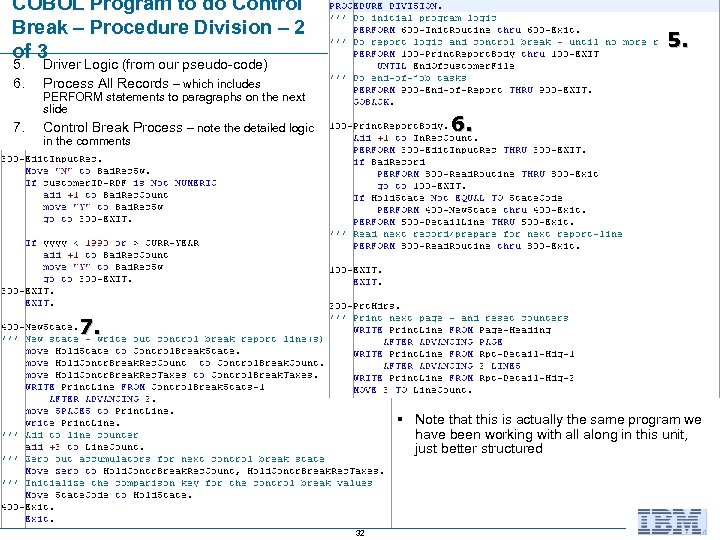Select comment "Read next record/prepare for next report-line"
Viewport: 720px width, 540px height.
[x=488, y=234]
